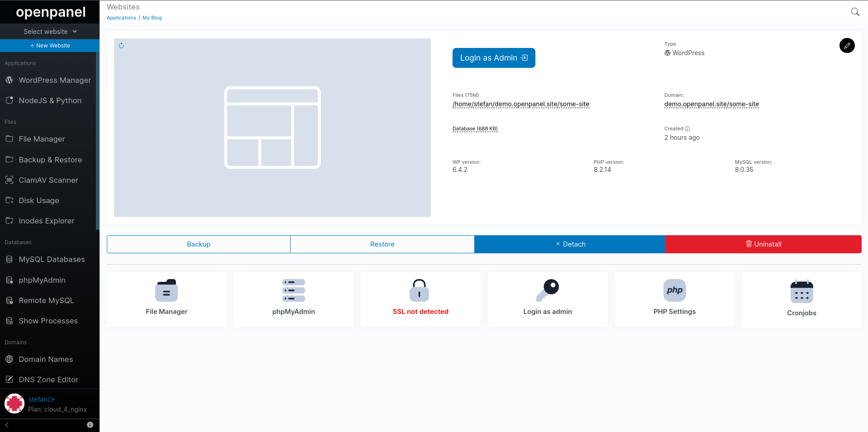The height and width of the screenshot is (432, 868).
Task: Click the My Blog breadcrumb
Action: [152, 18]
